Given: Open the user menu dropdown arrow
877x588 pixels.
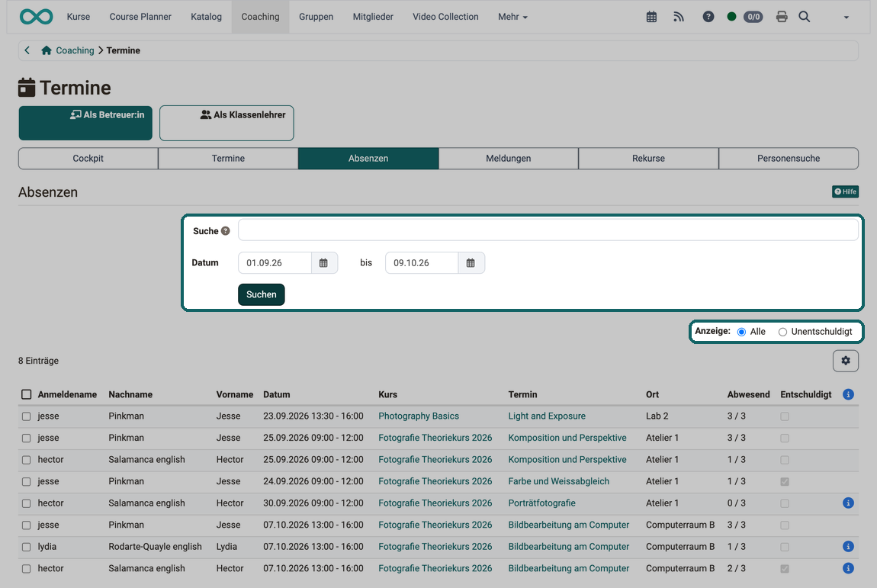Looking at the screenshot, I should pyautogui.click(x=846, y=18).
